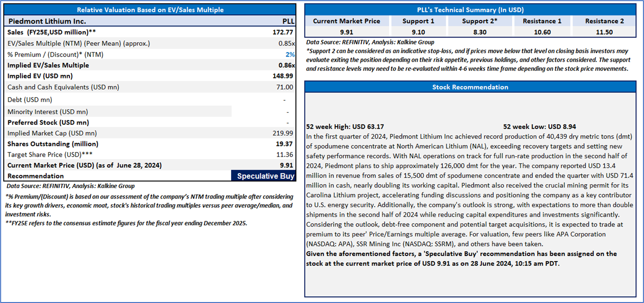
Task: Click the Resistance 1 value 10.60
Action: pyautogui.click(x=542, y=32)
